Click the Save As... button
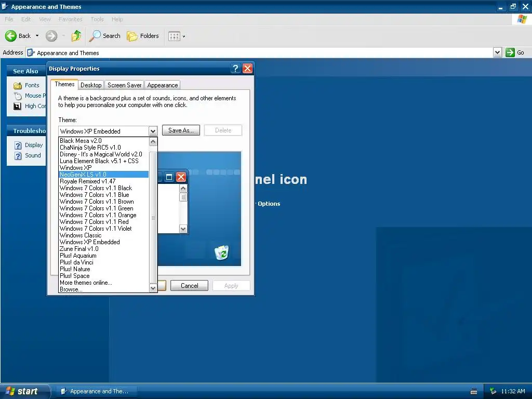The image size is (532, 399). point(181,130)
